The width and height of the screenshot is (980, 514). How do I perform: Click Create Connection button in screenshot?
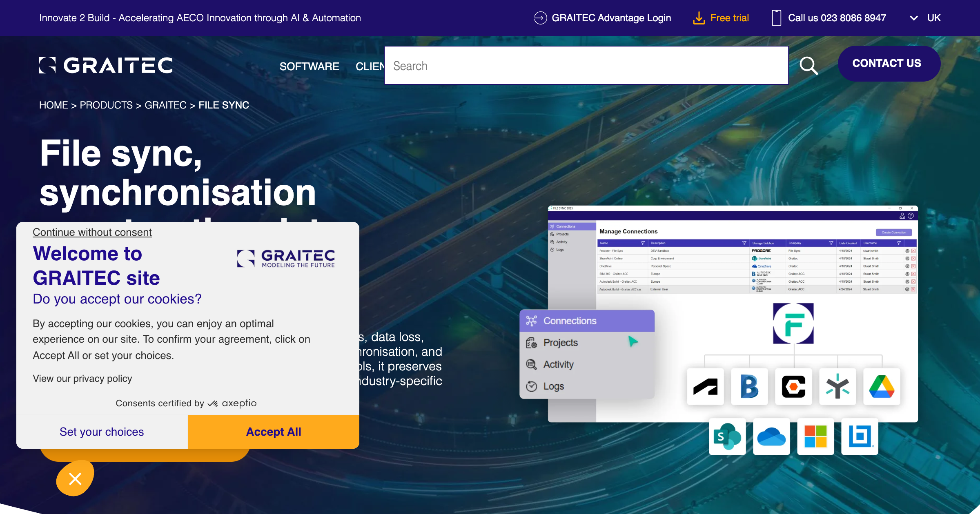click(894, 233)
